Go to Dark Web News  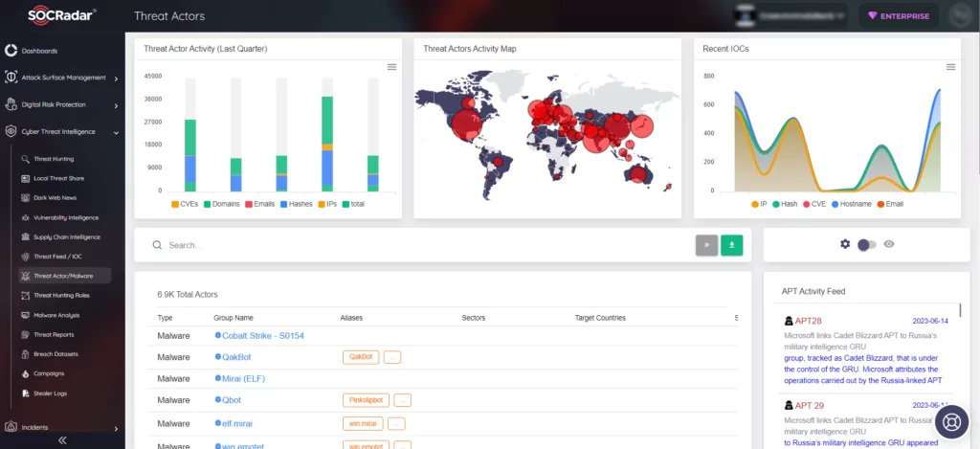[55, 197]
